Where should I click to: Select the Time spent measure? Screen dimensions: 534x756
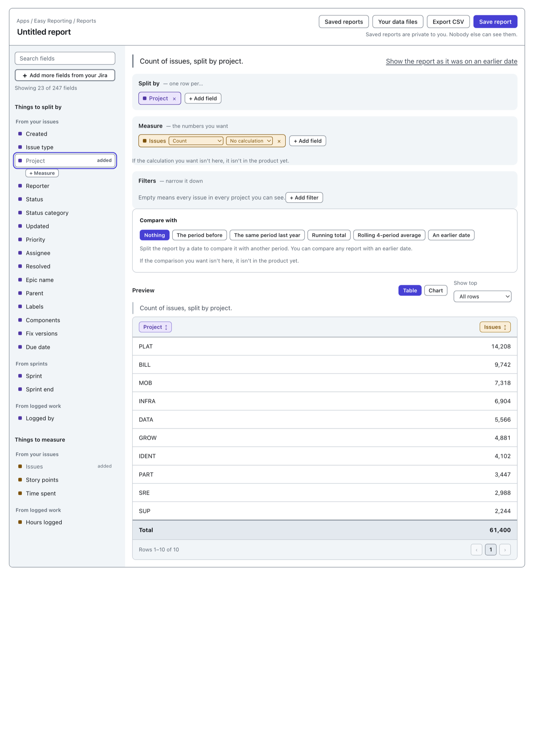[65, 493]
